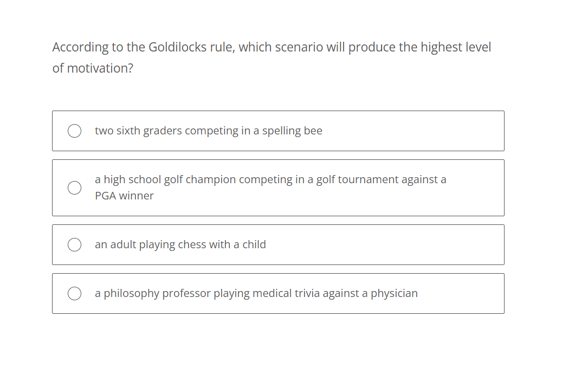Pick the philosophy professor medical trivia radio button
This screenshot has width=588, height=368.
74,293
